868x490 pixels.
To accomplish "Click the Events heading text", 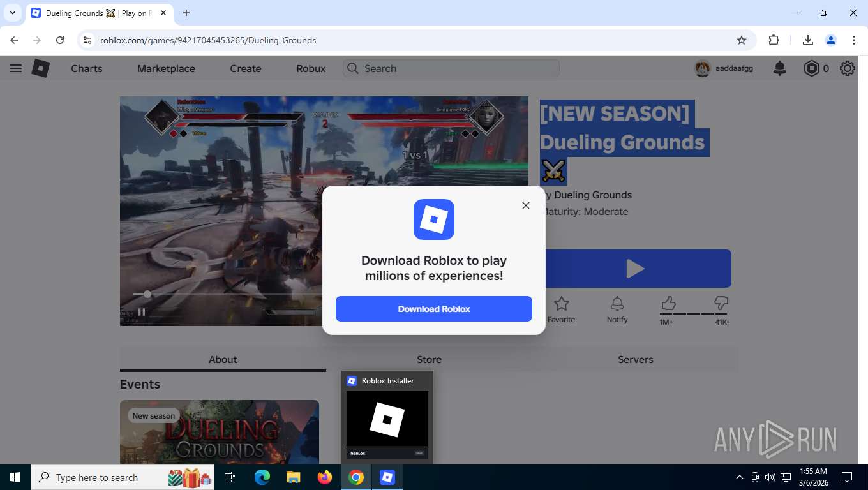I will point(140,384).
